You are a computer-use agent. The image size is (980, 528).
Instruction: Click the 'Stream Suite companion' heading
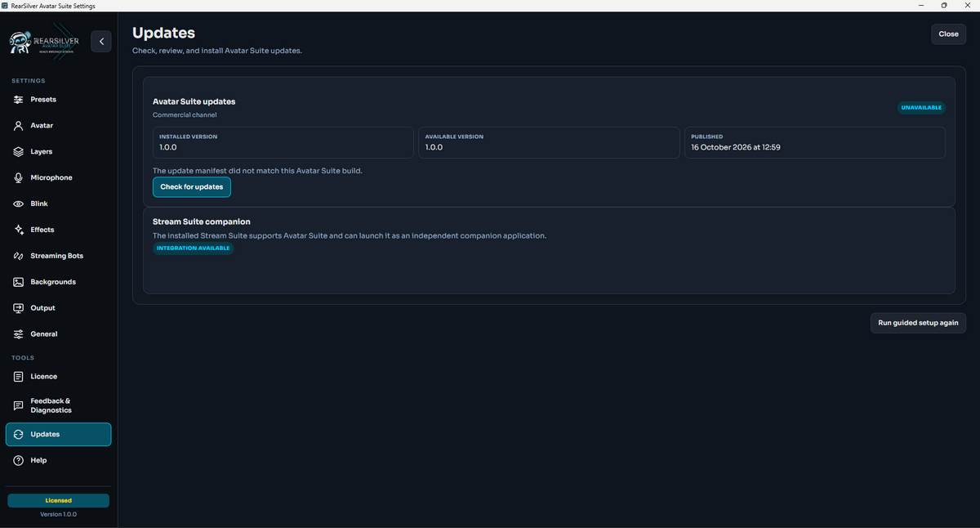coord(202,221)
